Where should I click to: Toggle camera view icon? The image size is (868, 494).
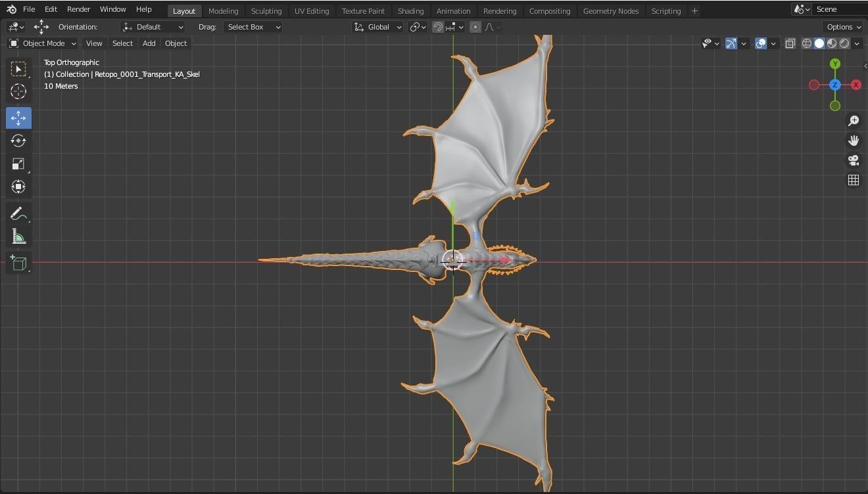tap(854, 160)
